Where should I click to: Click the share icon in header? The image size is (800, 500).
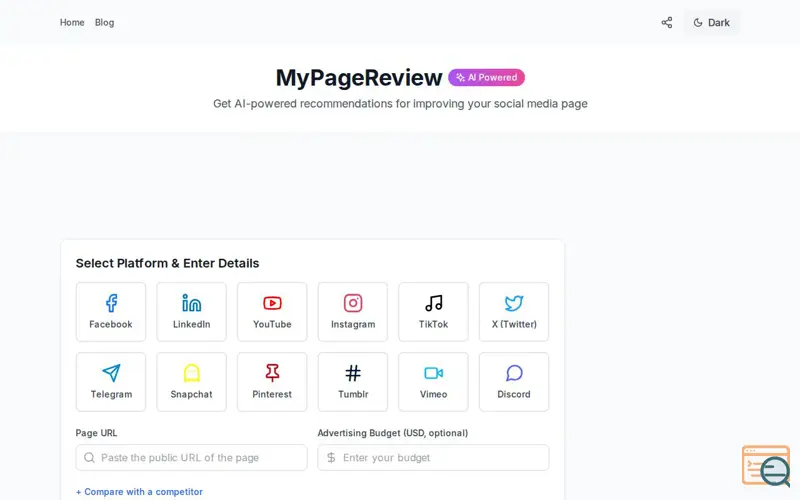667,22
